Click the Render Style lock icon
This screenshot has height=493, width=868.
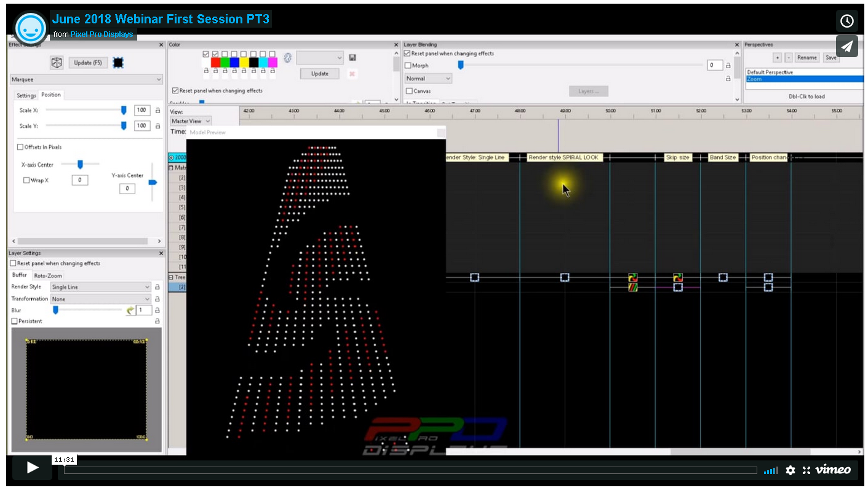click(157, 287)
